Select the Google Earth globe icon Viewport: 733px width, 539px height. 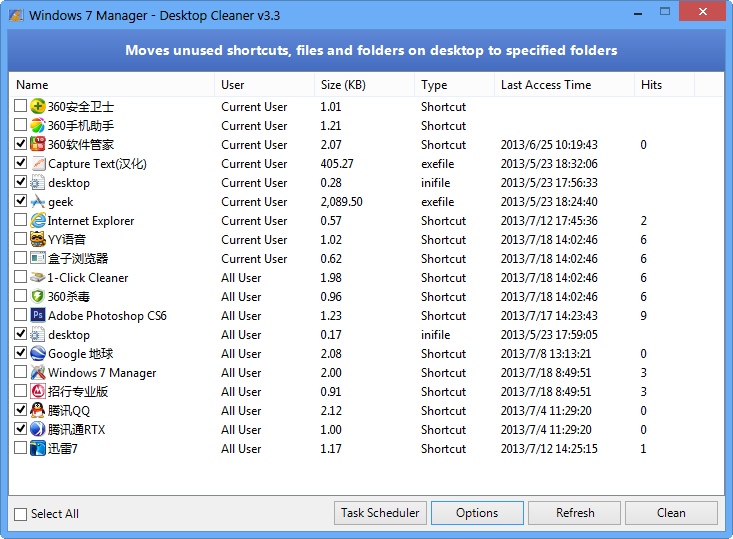click(x=38, y=354)
